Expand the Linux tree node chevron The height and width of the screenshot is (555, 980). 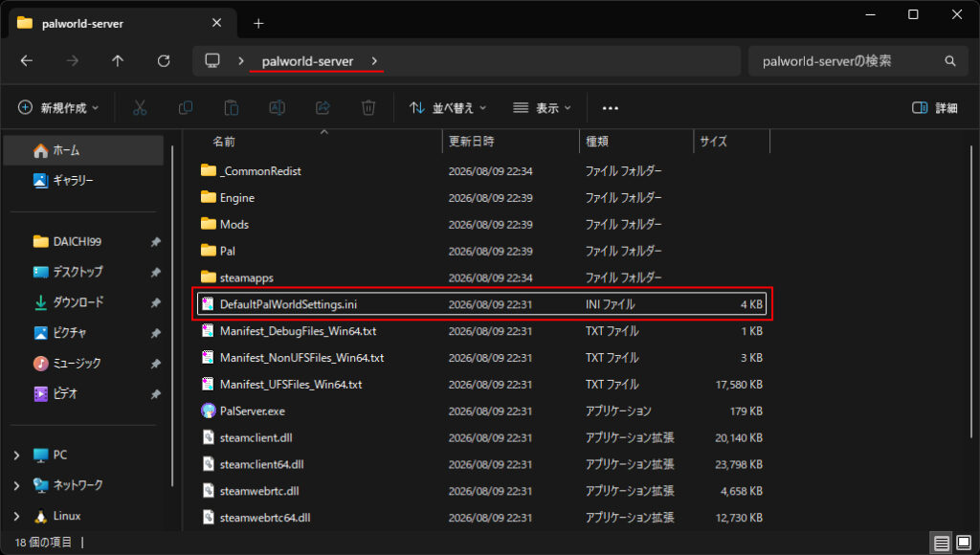(17, 516)
